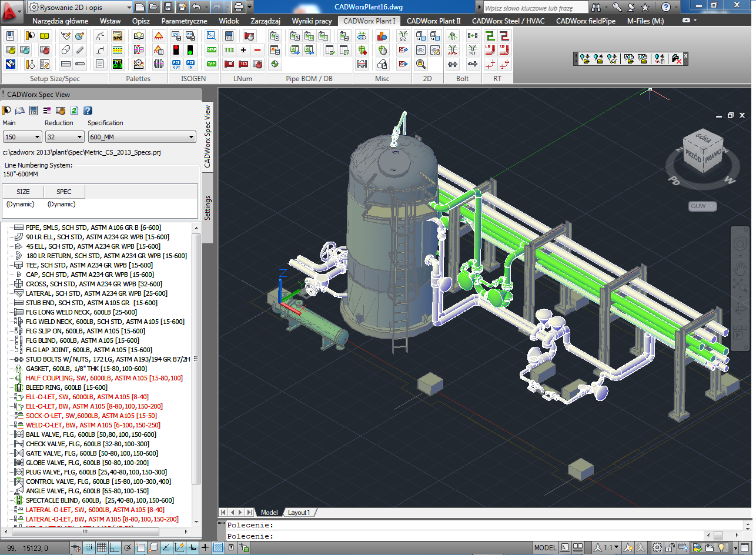The height and width of the screenshot is (555, 756).
Task: Click the green traffic light ISOGEN icon
Action: coord(190,50)
